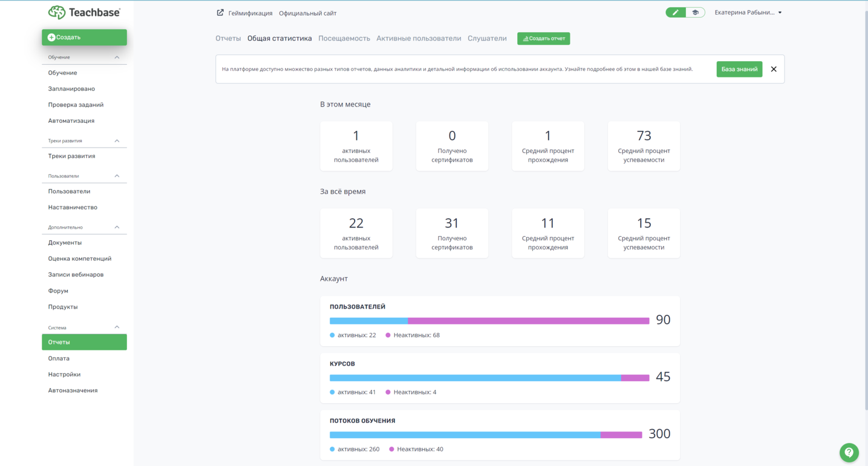Open the help question mark chat

pos(849,452)
